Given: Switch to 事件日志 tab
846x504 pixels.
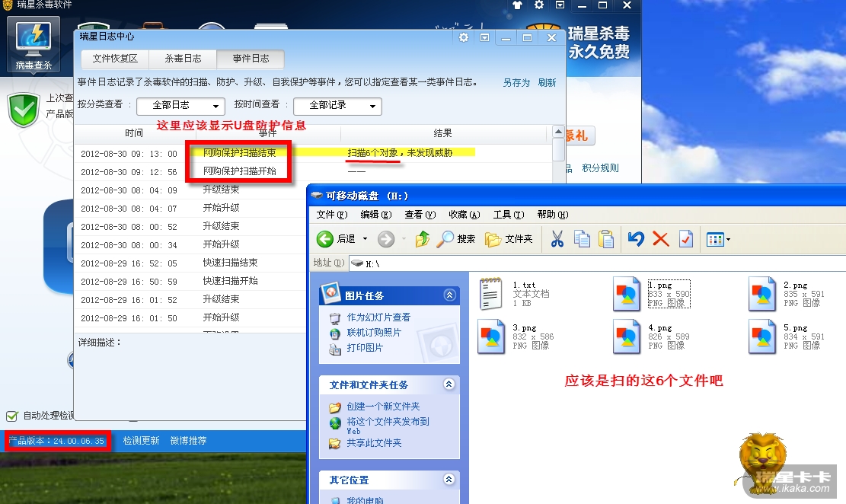Looking at the screenshot, I should [251, 59].
